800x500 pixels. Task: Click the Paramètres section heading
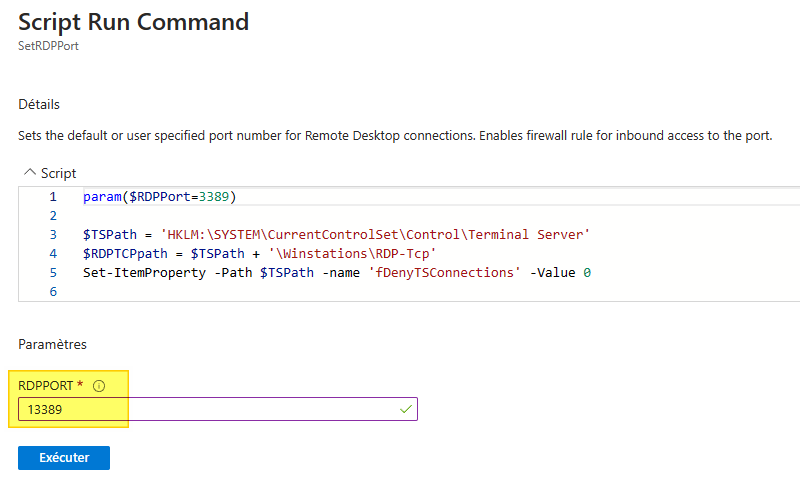click(x=52, y=344)
